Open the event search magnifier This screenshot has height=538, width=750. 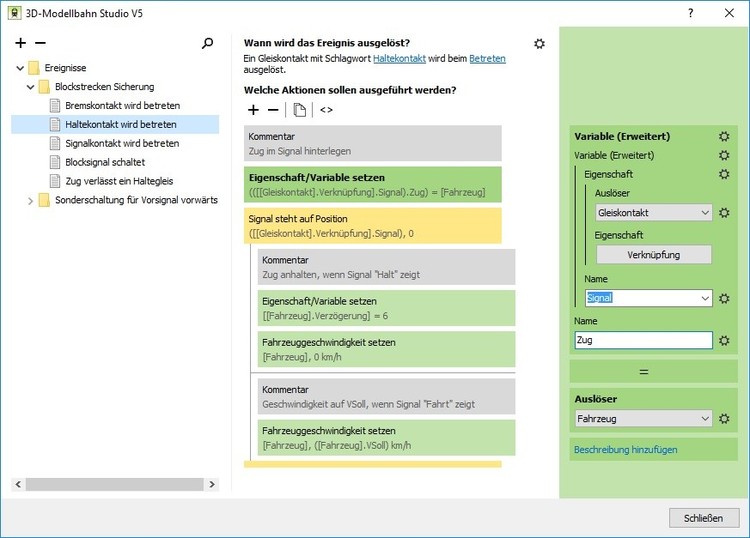(207, 44)
